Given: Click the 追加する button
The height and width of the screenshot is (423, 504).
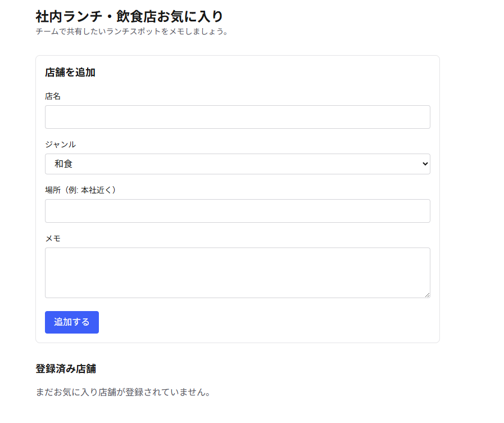Looking at the screenshot, I should point(72,322).
